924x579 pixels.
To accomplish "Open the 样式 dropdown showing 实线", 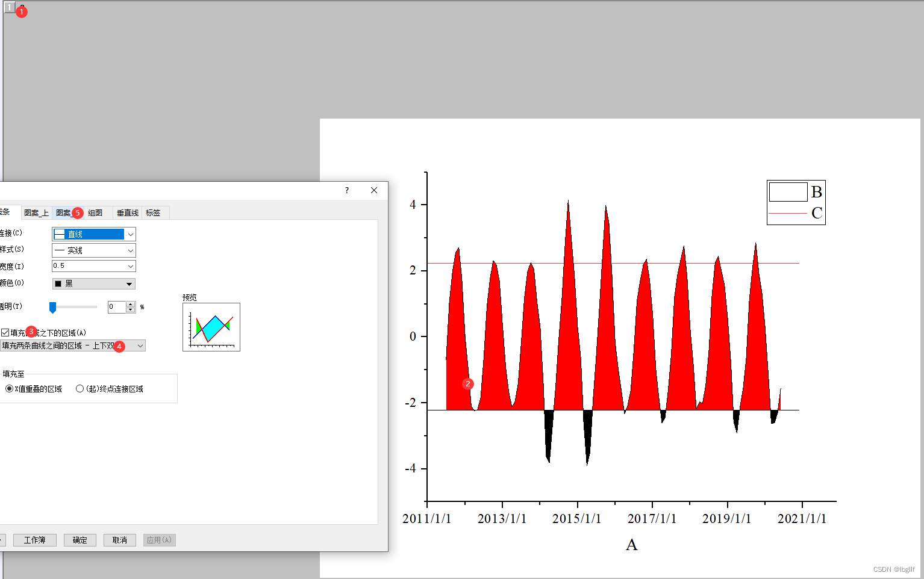I will click(94, 250).
